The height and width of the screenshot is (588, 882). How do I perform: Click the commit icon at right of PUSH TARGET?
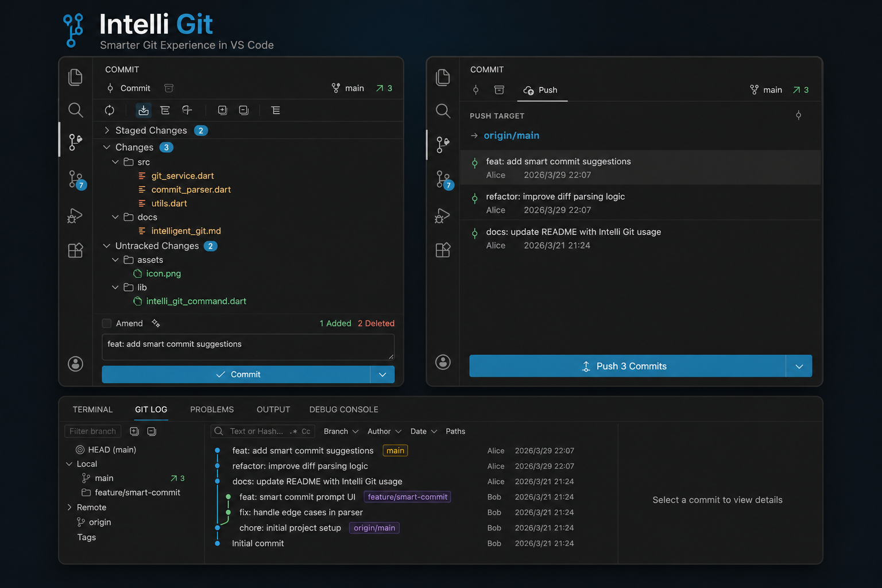coord(798,115)
